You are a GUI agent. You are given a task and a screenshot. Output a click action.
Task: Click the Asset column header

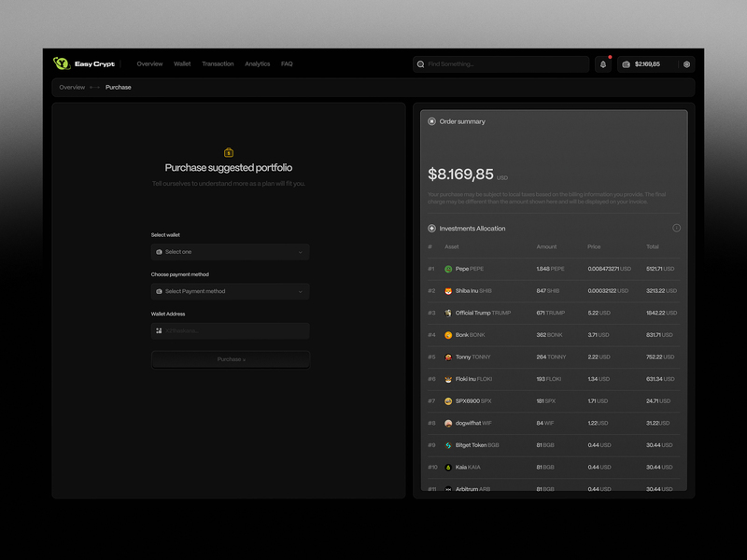click(452, 246)
